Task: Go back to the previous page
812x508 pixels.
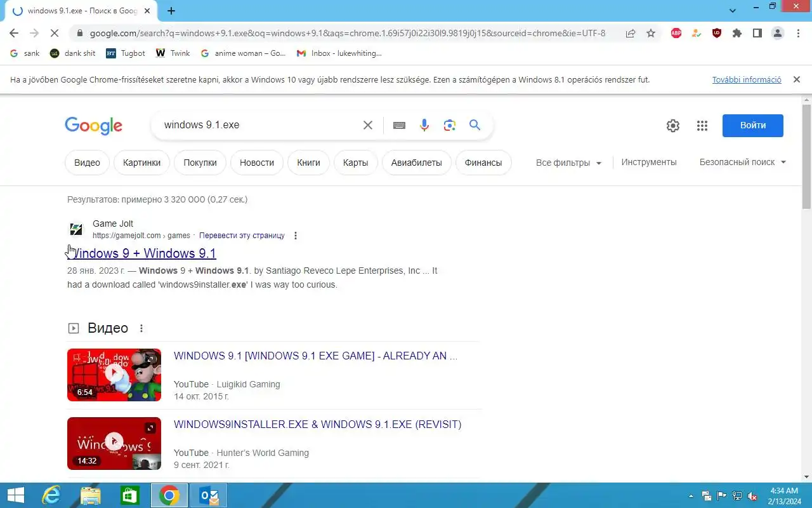Action: tap(14, 33)
